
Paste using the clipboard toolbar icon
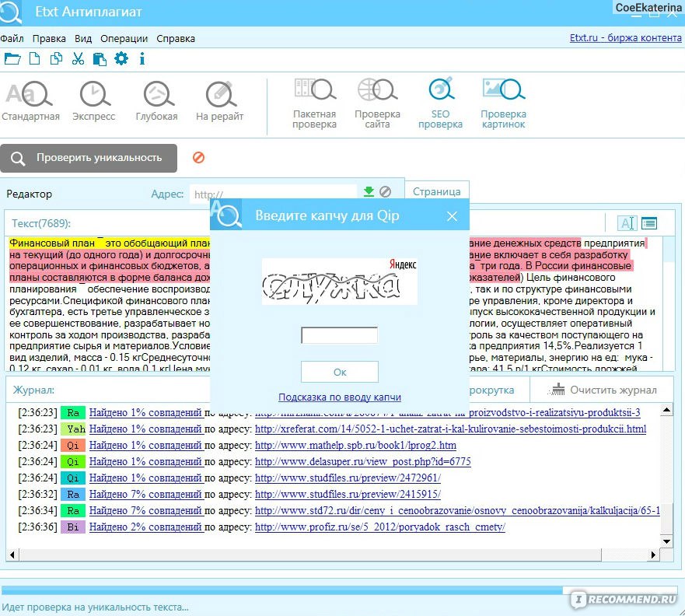(100, 58)
